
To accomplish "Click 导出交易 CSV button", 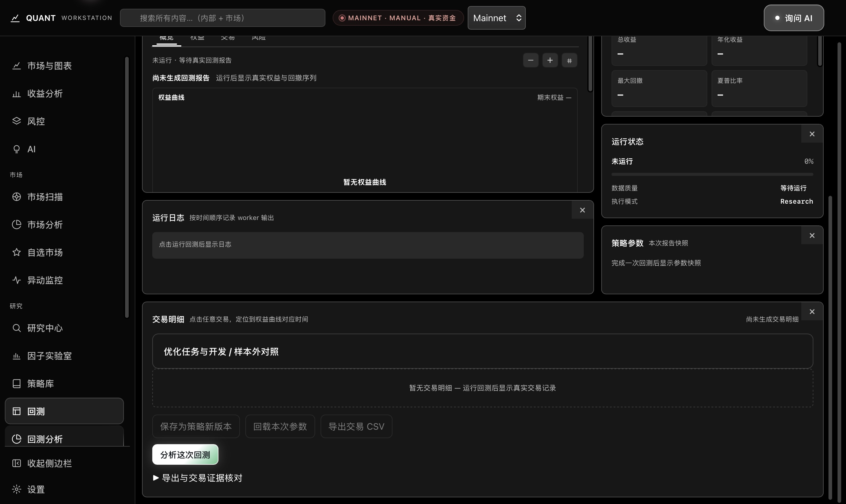I will click(x=356, y=426).
